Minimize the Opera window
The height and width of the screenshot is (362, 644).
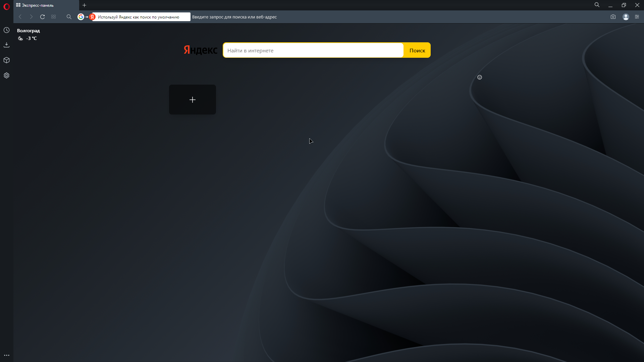coord(610,5)
